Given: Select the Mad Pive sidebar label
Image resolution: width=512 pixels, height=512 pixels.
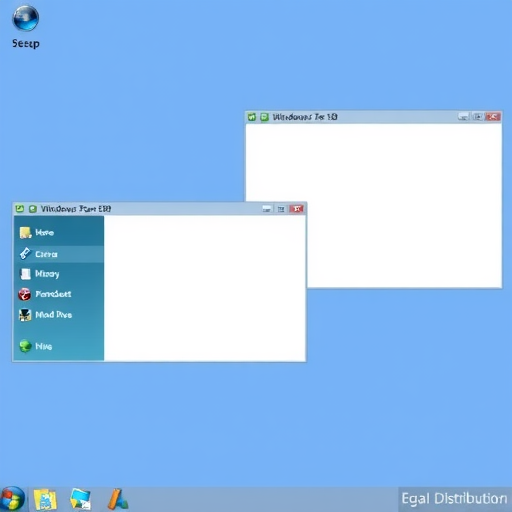Looking at the screenshot, I should (54, 315).
